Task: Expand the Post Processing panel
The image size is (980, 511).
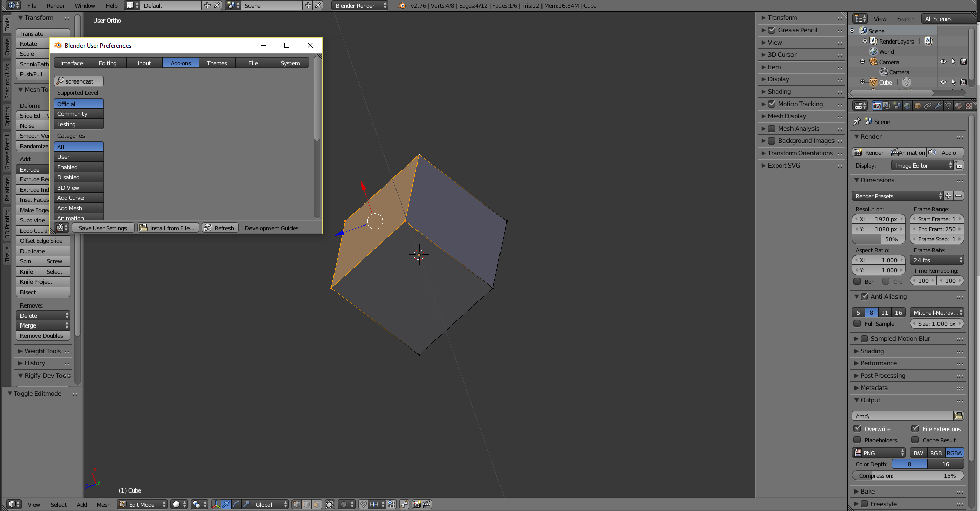Action: [883, 375]
